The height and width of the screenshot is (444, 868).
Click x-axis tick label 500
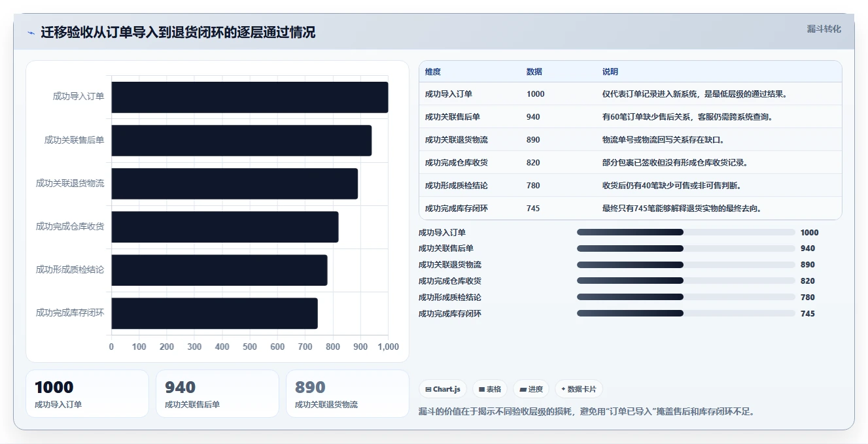point(250,347)
